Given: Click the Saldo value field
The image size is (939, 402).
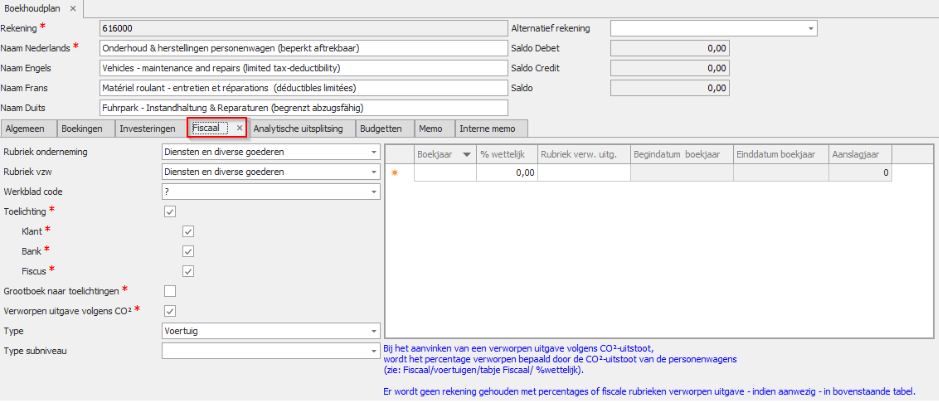Looking at the screenshot, I should (670, 87).
